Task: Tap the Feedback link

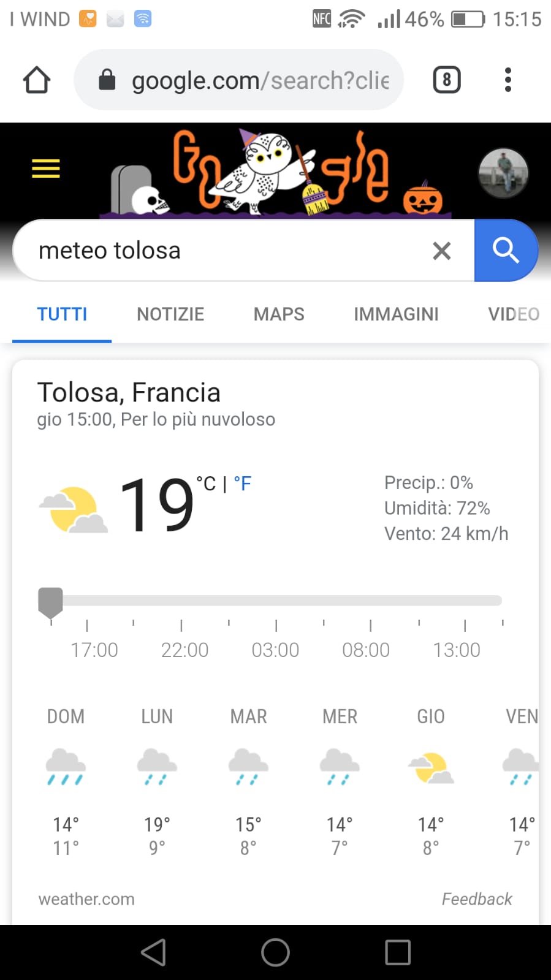Action: point(477,899)
